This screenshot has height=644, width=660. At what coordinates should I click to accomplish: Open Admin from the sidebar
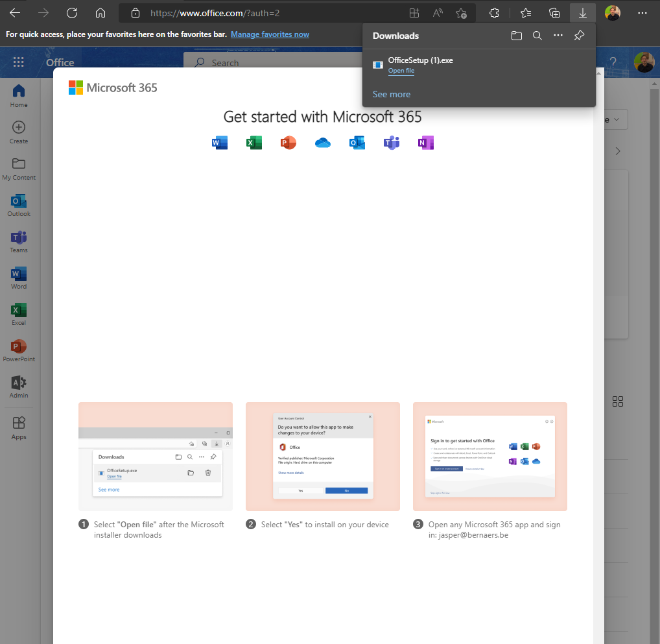(19, 387)
